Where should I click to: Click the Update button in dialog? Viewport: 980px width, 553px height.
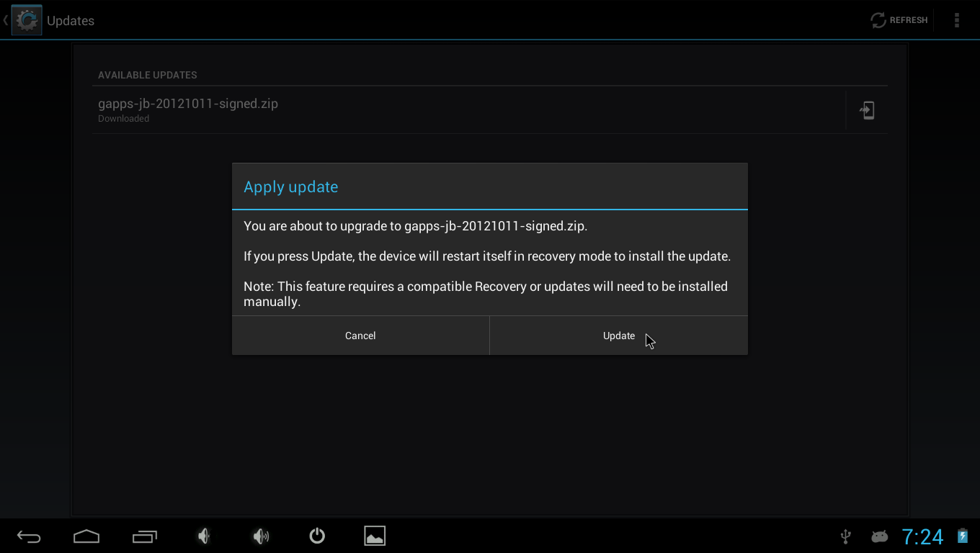coord(618,336)
